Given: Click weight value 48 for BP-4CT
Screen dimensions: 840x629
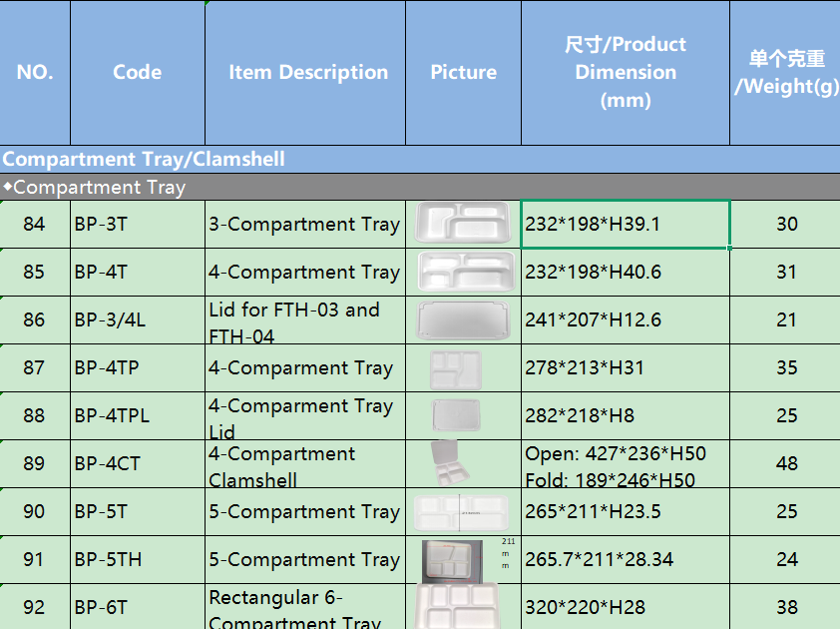Looking at the screenshot, I should coord(786,464).
